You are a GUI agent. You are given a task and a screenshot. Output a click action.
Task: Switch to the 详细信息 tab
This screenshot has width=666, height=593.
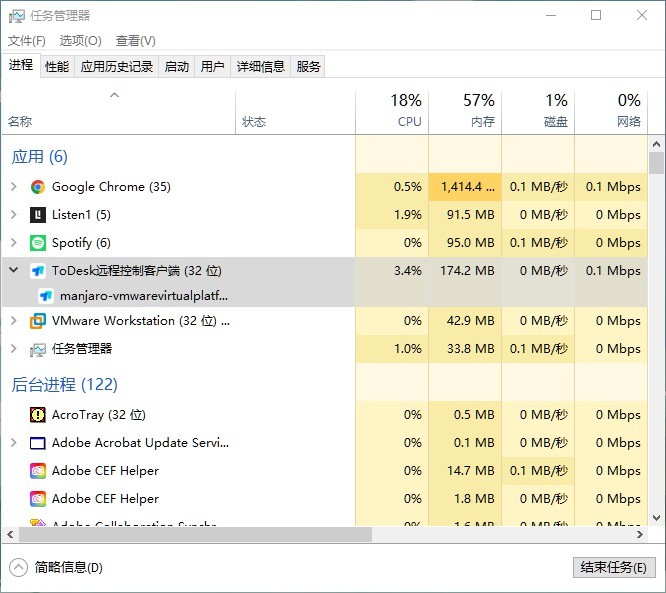260,67
